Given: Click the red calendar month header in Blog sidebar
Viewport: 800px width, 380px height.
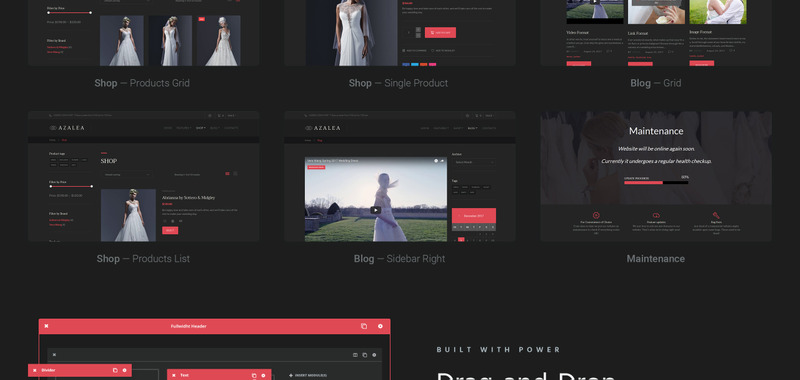Looking at the screenshot, I should (x=474, y=216).
